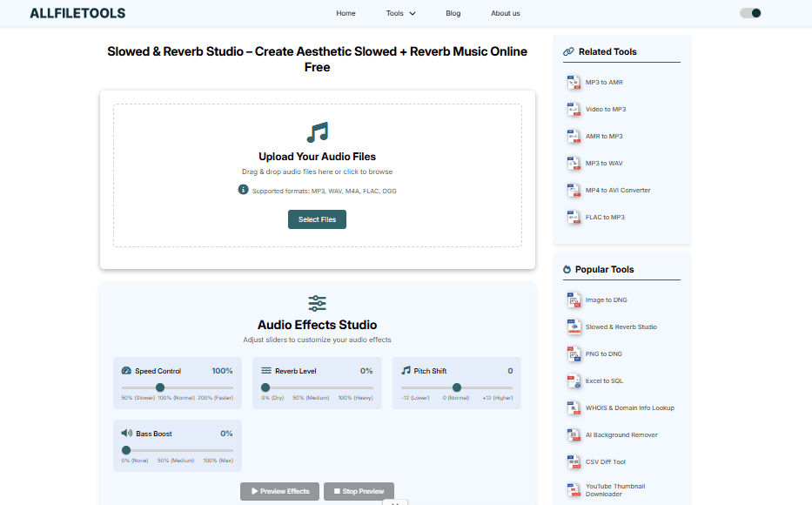Click the FLAC to MP3 file icon
Image resolution: width=812 pixels, height=505 pixels.
click(x=574, y=218)
